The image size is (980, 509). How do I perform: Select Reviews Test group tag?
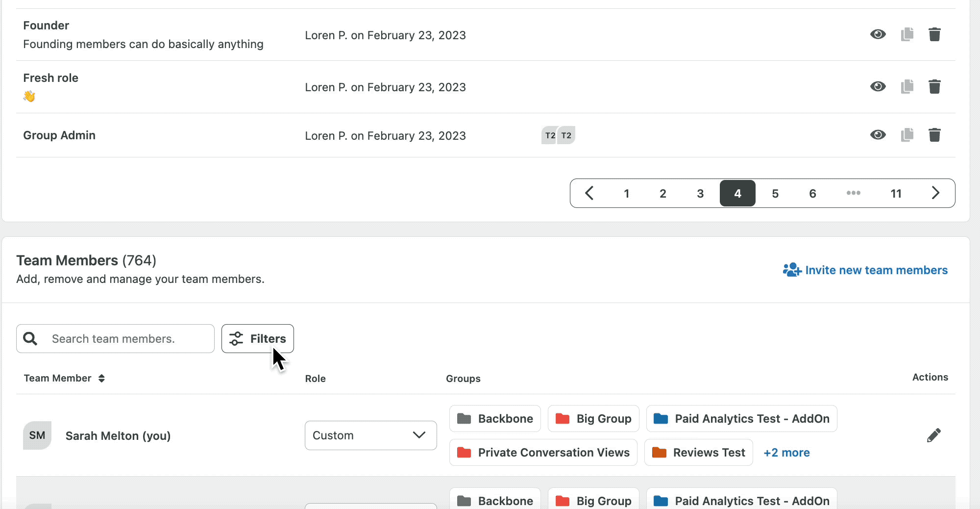pyautogui.click(x=698, y=453)
